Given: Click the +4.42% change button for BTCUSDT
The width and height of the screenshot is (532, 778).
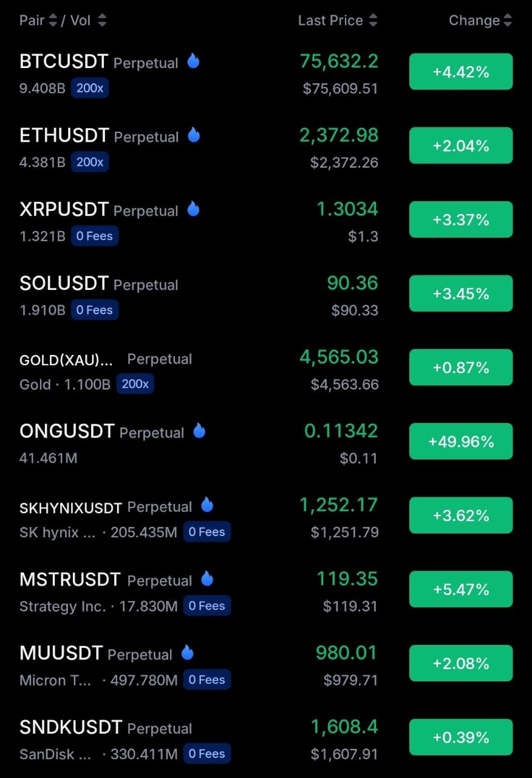Looking at the screenshot, I should (461, 72).
